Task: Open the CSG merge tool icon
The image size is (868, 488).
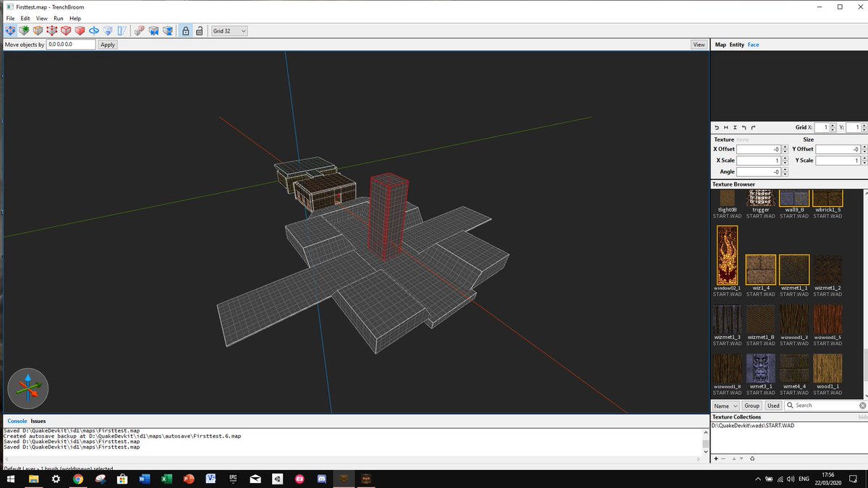Action: pyautogui.click(x=65, y=30)
